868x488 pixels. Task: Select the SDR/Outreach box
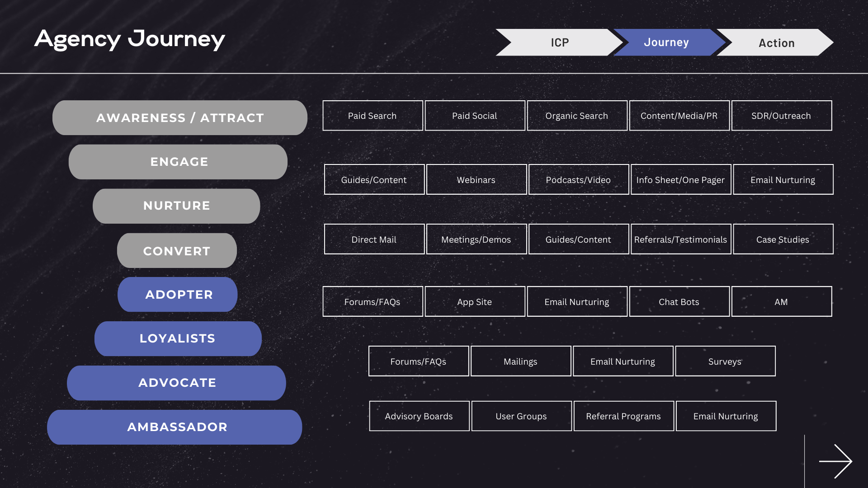coord(782,116)
